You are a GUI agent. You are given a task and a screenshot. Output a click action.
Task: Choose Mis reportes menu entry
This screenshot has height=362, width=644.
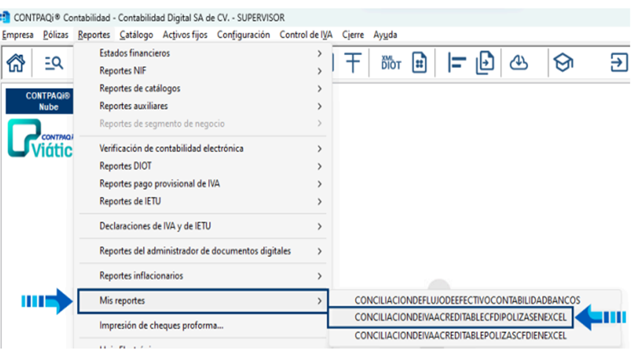tap(203, 301)
